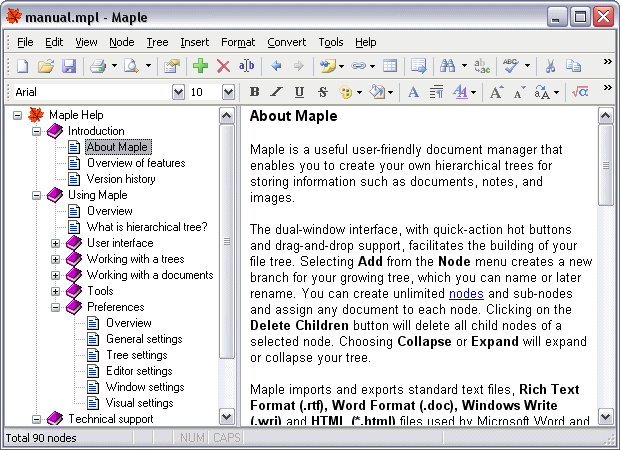This screenshot has height=450, width=620.
Task: Open node properties icon in toolbar
Action: point(172,66)
